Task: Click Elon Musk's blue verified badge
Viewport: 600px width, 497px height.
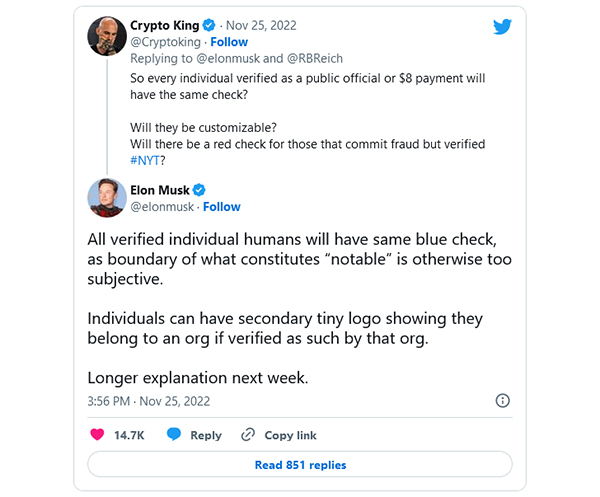Action: tap(200, 190)
